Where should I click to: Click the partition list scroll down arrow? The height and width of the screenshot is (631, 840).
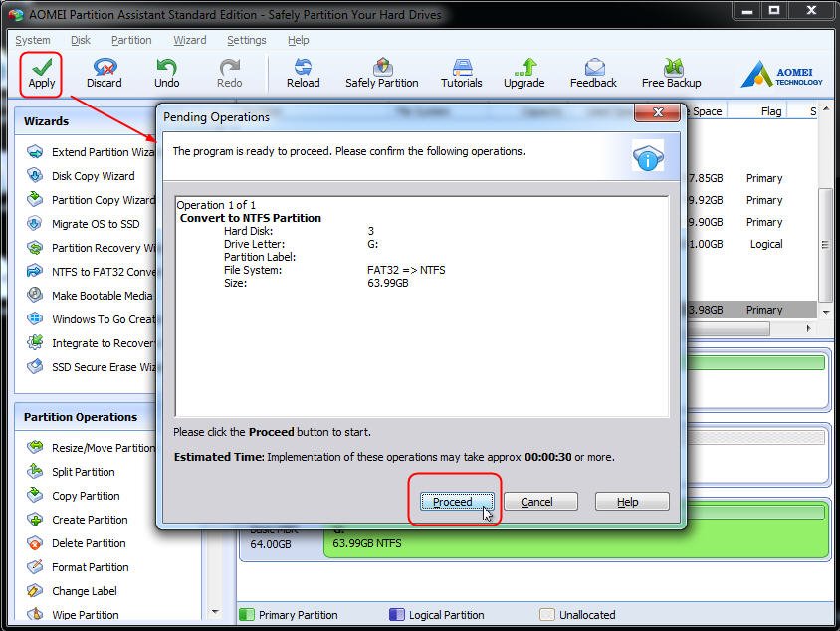pos(826,312)
